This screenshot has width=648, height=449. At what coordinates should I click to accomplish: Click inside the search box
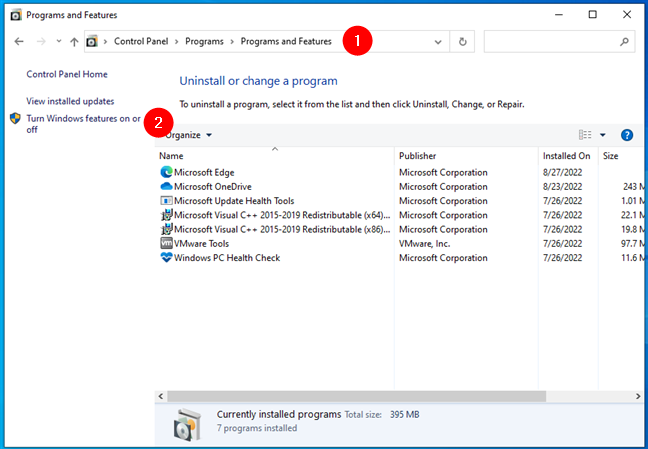tap(559, 42)
